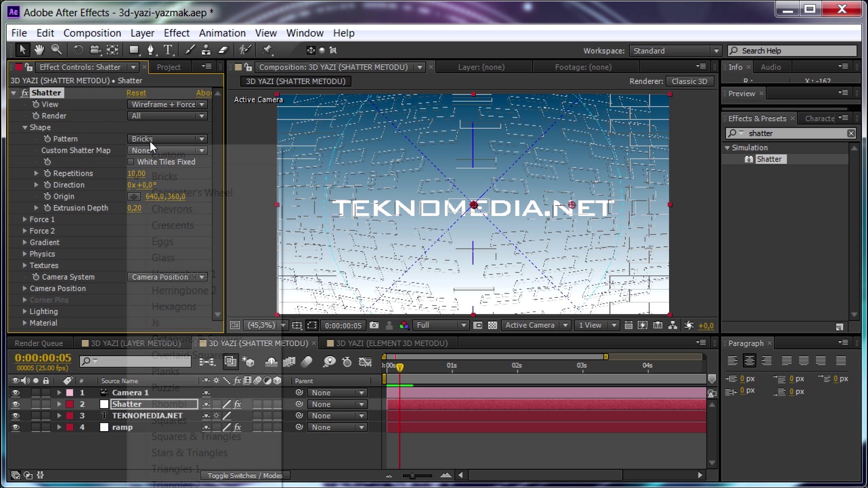Click the TEKNOMEDIA.NET layer red label swatch
Screen dimensions: 868x488
(70, 416)
